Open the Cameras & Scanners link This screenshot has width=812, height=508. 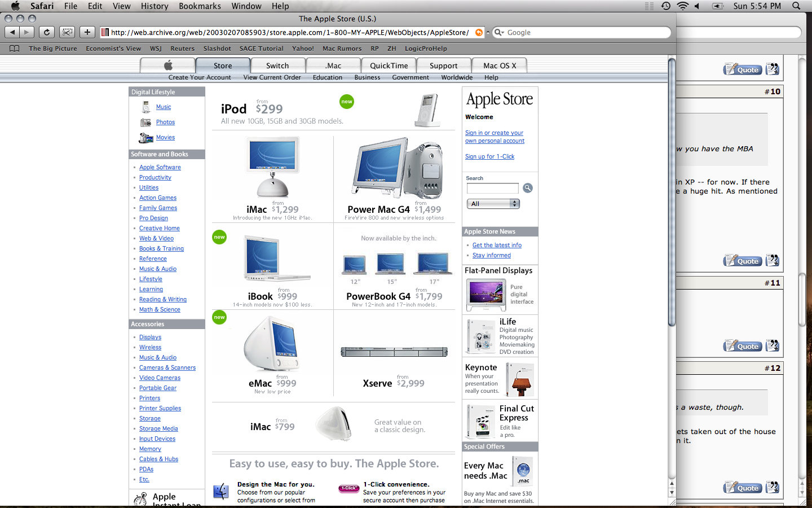tap(167, 368)
